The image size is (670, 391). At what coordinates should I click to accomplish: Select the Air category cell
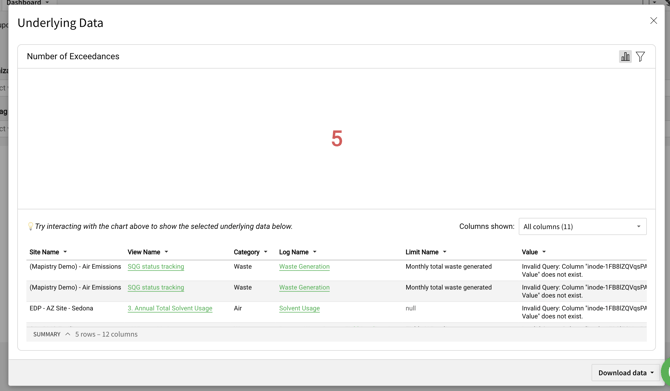coord(238,309)
